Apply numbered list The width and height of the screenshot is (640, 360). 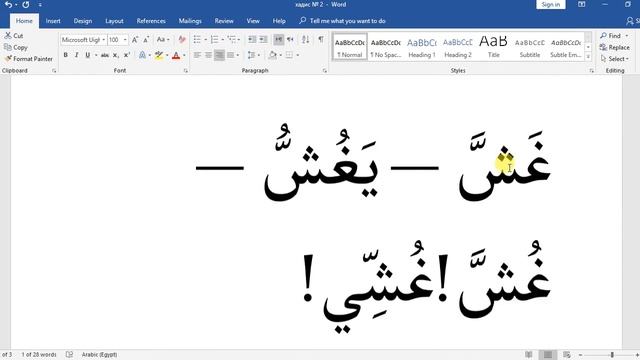(x=214, y=40)
